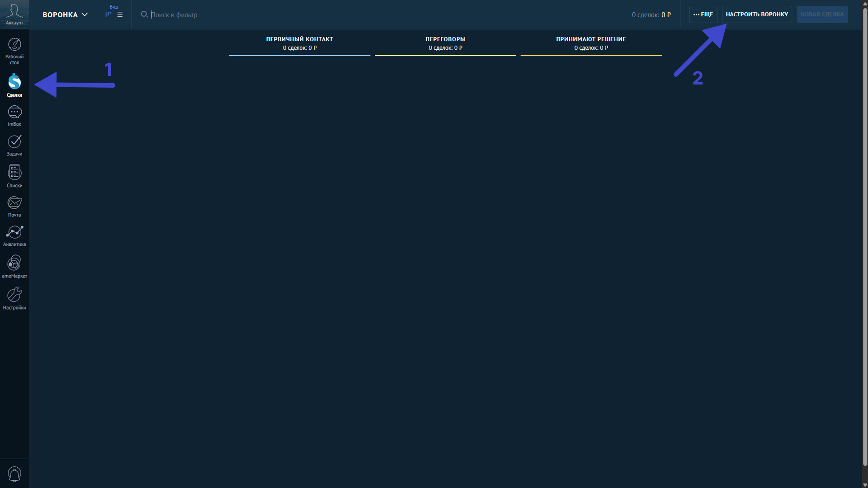Switch to list view
Viewport: 868px width, 488px height.
click(x=120, y=14)
